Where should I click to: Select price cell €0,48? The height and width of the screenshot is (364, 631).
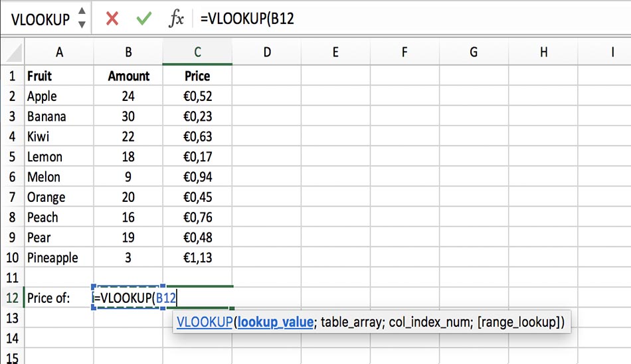(197, 237)
